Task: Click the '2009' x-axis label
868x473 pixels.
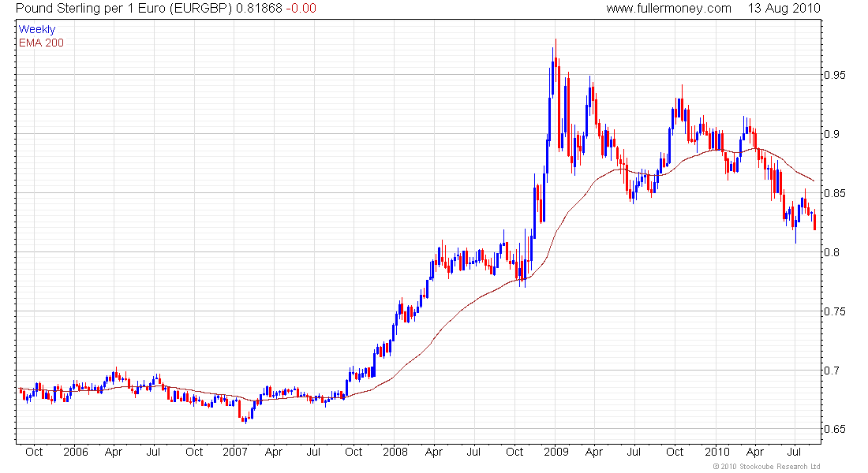Action: [x=556, y=452]
